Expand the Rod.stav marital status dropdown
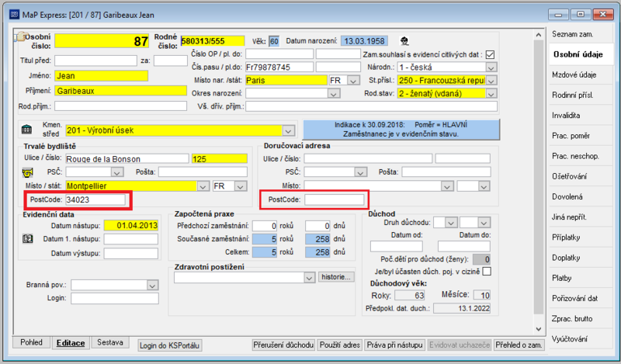 (x=491, y=94)
